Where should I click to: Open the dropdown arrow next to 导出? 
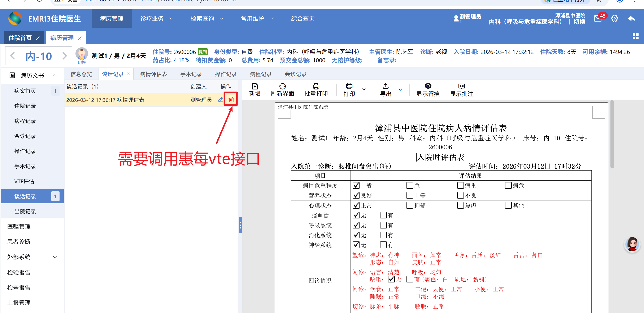click(x=400, y=89)
